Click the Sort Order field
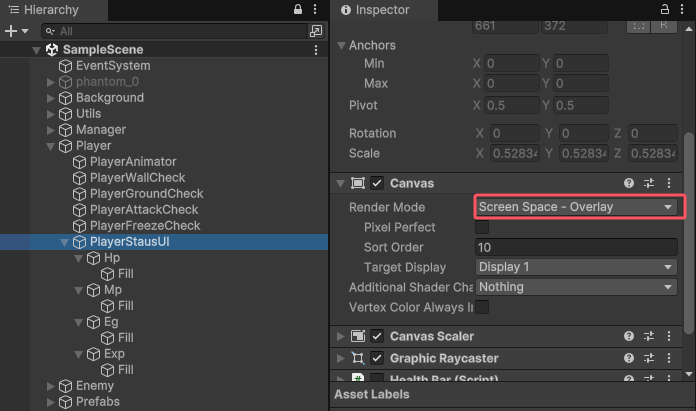The width and height of the screenshot is (696, 411). 576,247
